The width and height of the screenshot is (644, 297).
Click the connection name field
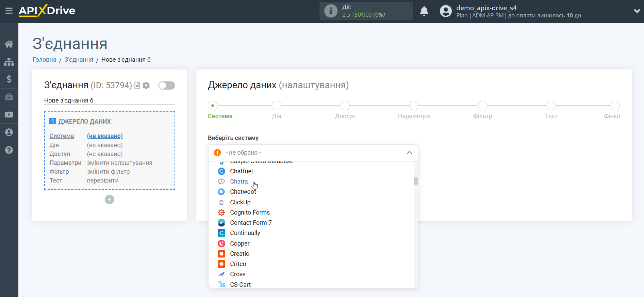pyautogui.click(x=110, y=100)
